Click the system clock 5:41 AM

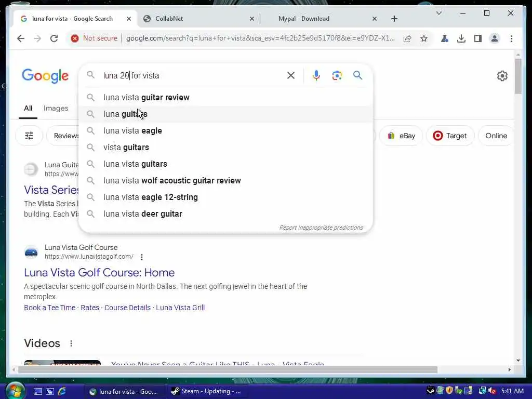[x=512, y=391]
